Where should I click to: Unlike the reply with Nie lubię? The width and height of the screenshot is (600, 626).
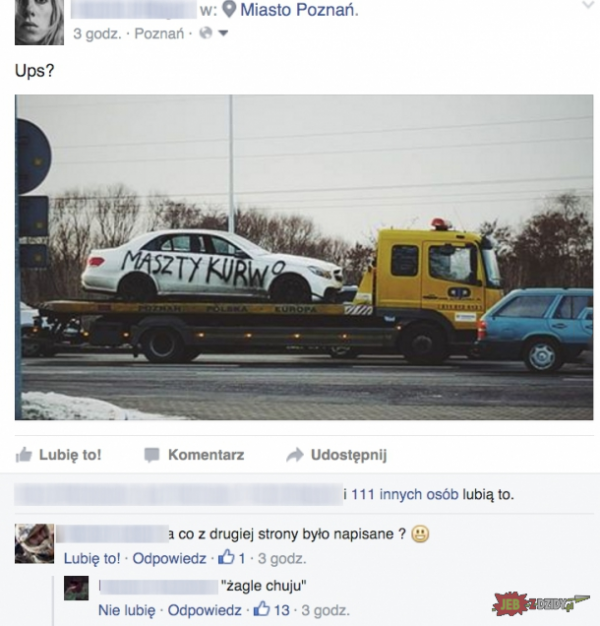tap(127, 610)
